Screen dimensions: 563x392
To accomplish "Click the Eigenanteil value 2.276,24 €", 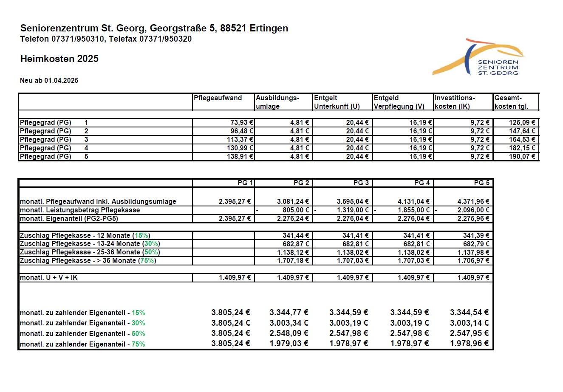I will click(x=293, y=219).
